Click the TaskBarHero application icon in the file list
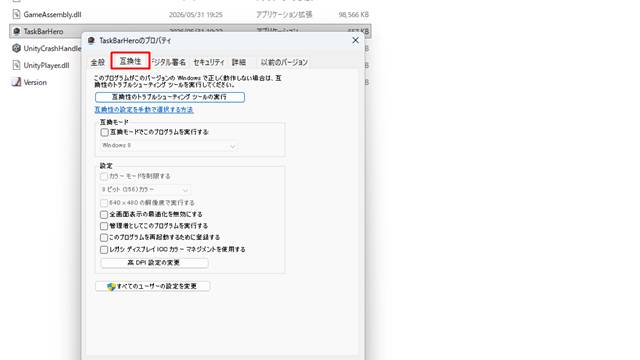Image resolution: width=640 pixels, height=360 pixels. (16, 31)
